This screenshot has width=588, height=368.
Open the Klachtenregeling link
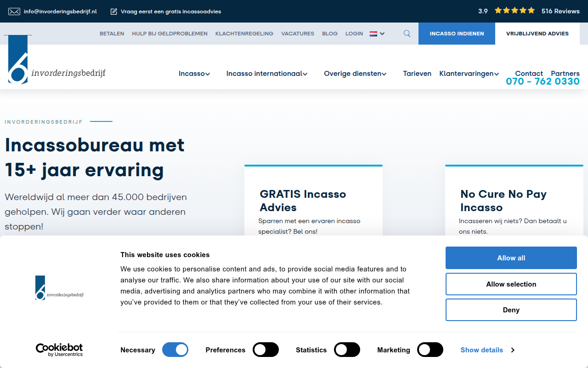(x=244, y=34)
